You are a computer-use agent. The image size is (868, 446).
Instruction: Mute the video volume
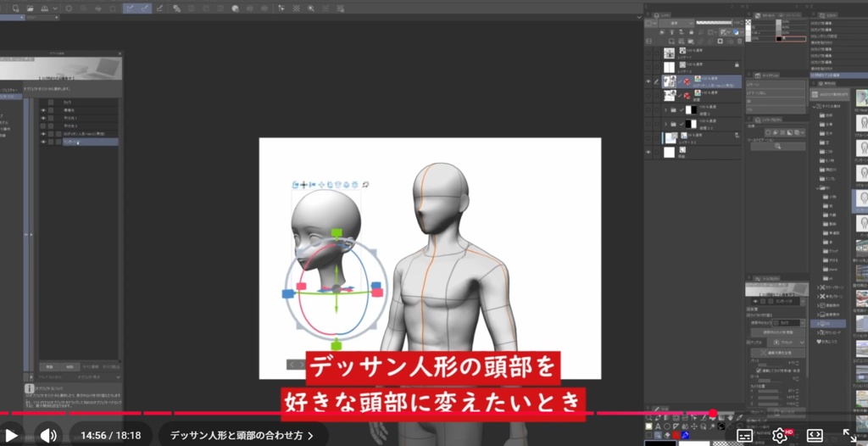[48, 436]
